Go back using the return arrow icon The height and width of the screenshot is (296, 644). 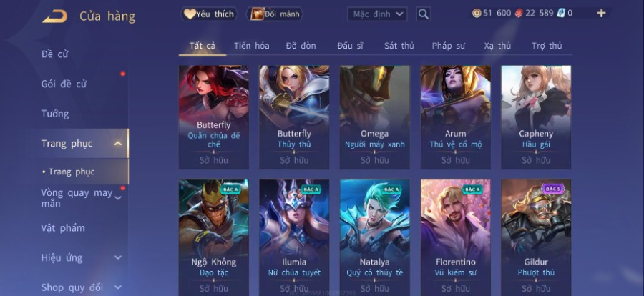54,16
